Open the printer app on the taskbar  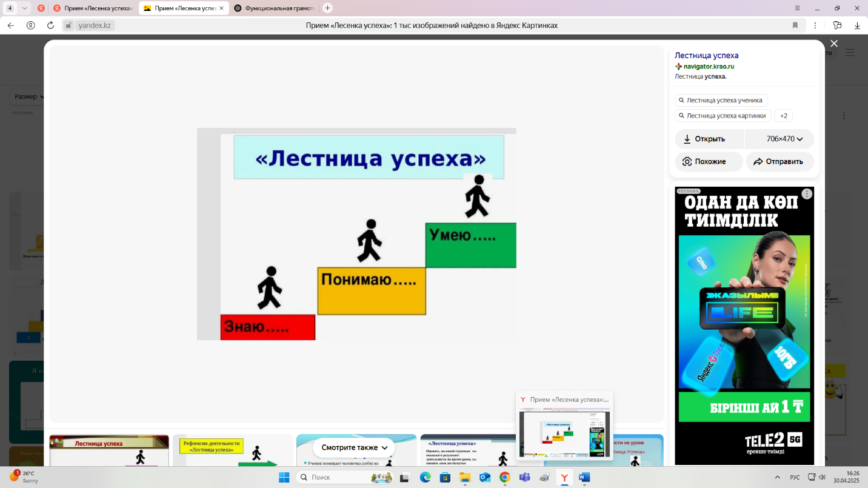click(x=544, y=478)
